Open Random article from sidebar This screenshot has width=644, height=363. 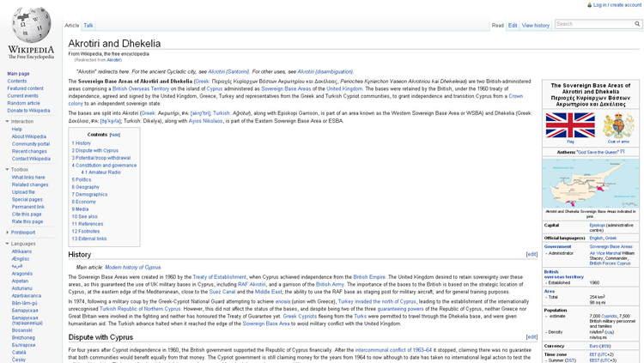point(24,103)
